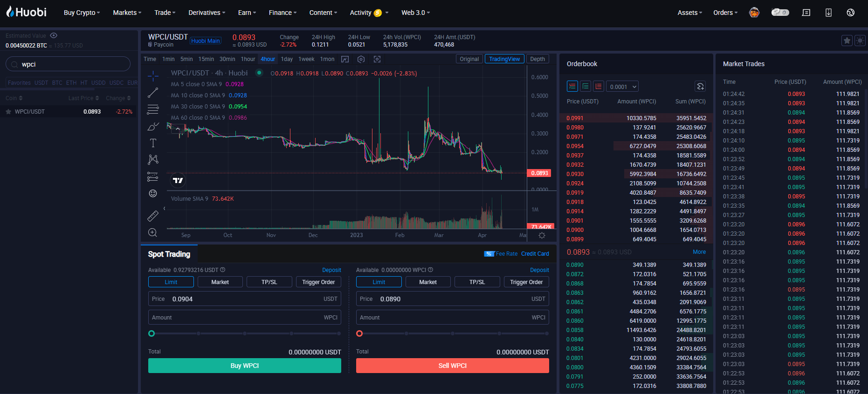Viewport: 868px width, 394px height.
Task: Click the buy amount percentage slider handle
Action: [152, 333]
